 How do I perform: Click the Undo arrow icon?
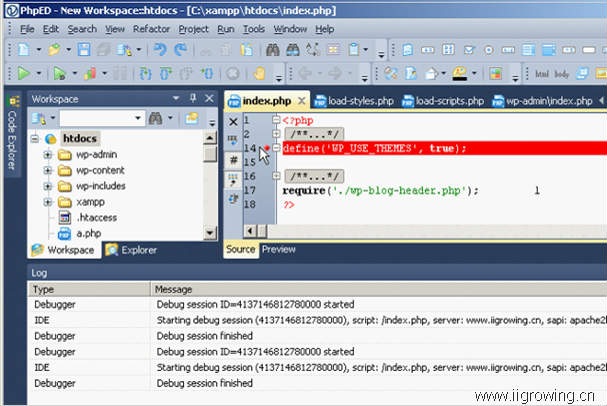(x=160, y=50)
